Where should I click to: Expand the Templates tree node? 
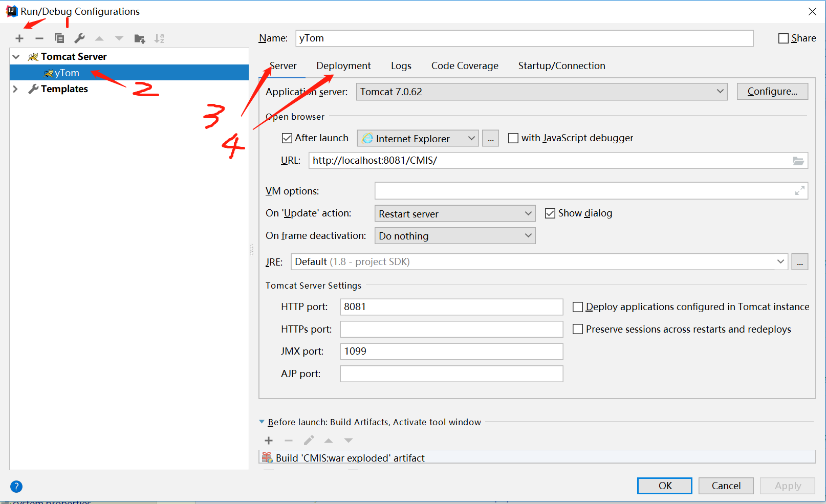(15, 89)
